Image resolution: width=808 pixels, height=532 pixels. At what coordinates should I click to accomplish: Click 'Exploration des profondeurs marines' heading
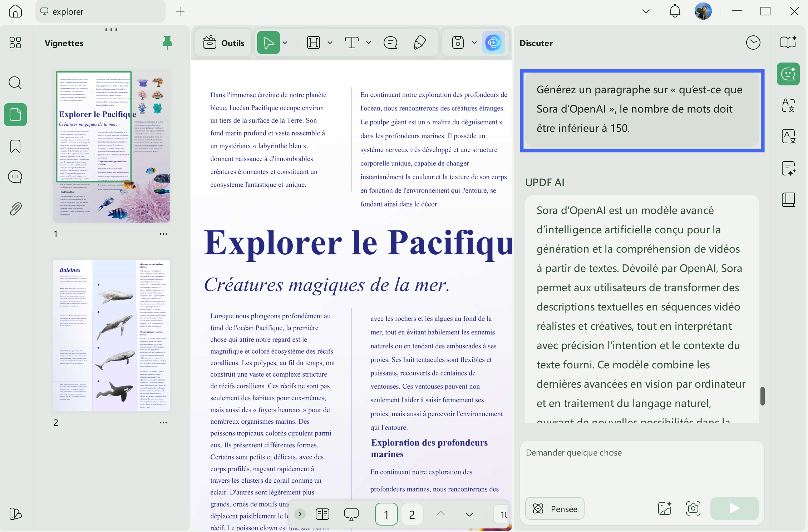(x=429, y=448)
